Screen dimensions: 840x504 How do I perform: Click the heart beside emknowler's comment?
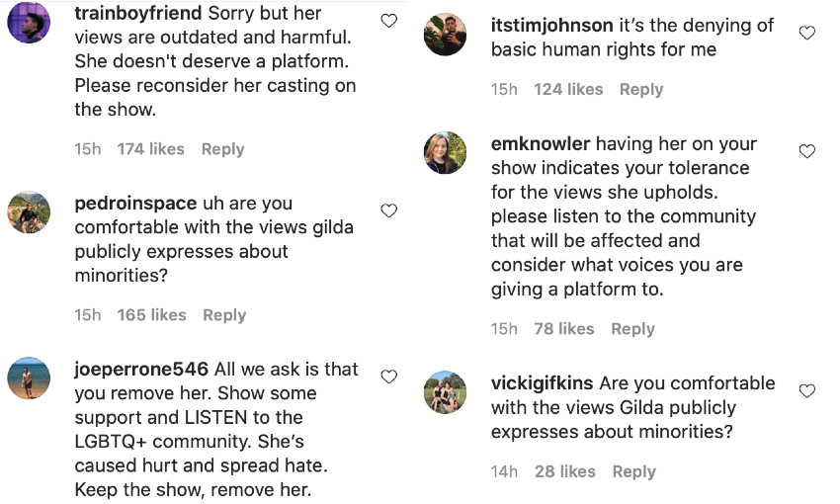click(x=806, y=151)
